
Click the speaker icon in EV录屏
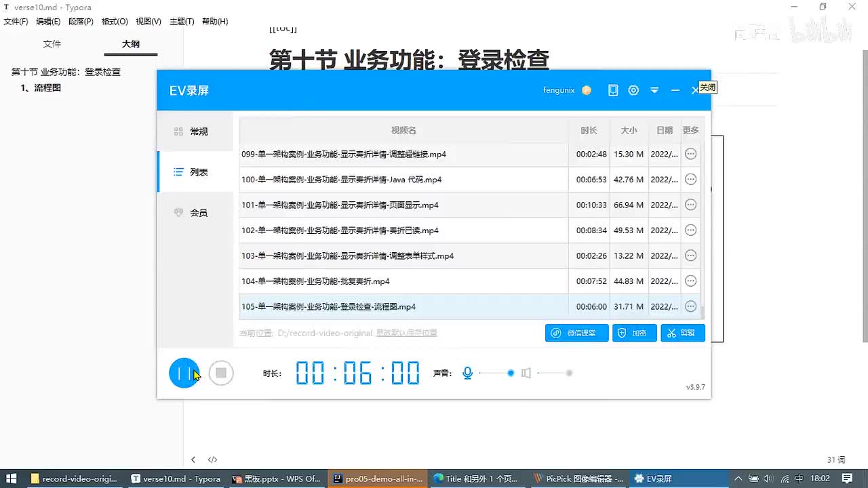pyautogui.click(x=526, y=373)
